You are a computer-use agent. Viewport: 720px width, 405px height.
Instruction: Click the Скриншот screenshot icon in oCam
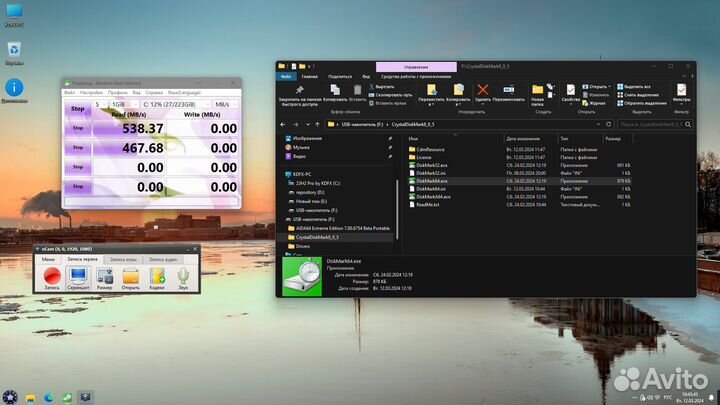(78, 278)
